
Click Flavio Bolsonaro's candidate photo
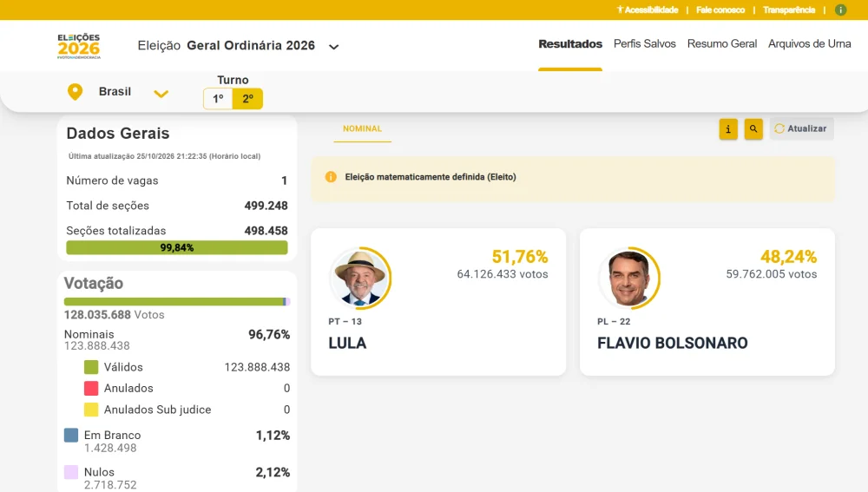(x=629, y=278)
